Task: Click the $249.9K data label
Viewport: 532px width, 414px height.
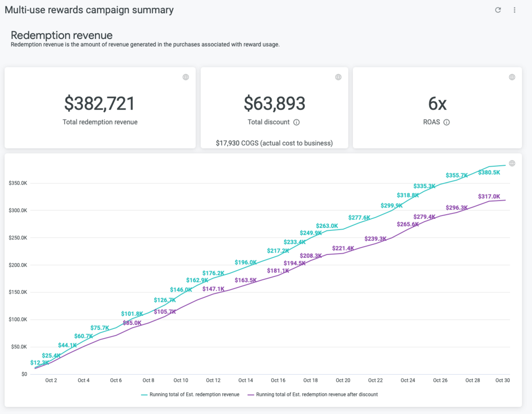Action: 311,233
